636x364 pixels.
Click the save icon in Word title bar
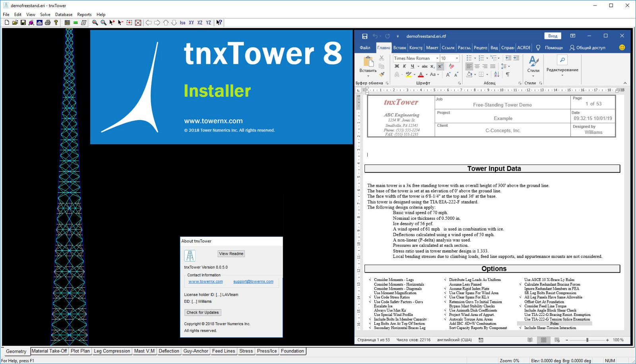[x=365, y=36]
